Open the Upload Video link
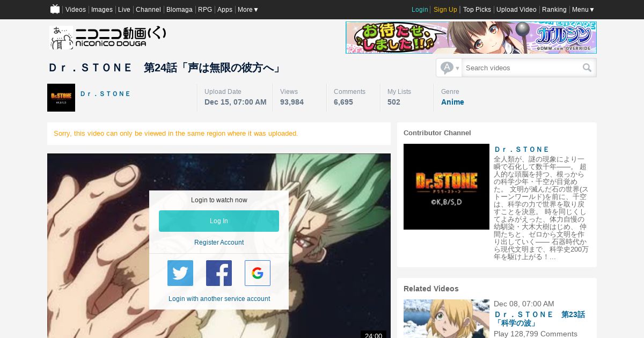644x338 pixels. (x=516, y=10)
